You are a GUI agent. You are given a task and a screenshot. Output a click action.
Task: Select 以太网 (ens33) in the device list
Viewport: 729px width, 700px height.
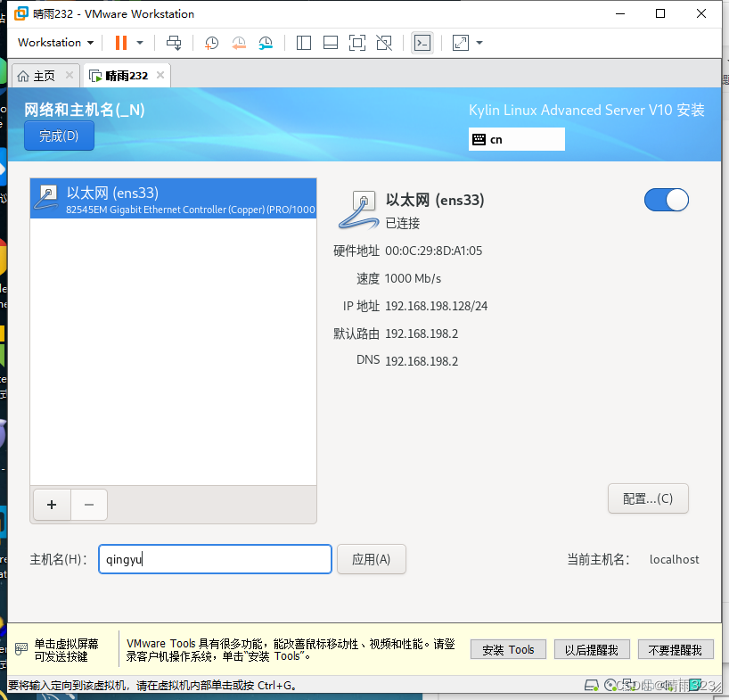[174, 199]
